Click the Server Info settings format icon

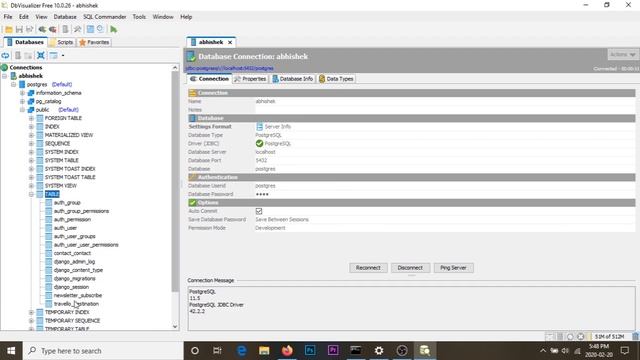pyautogui.click(x=259, y=127)
